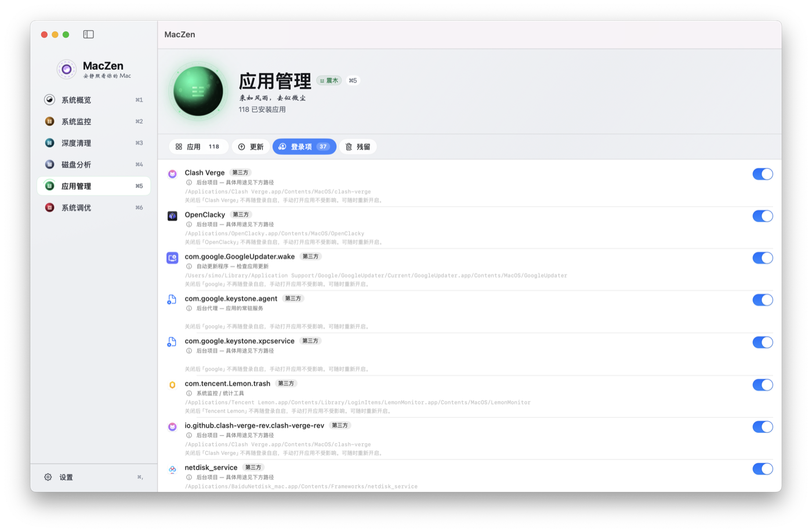Toggle the sidebar visibility icon
The height and width of the screenshot is (532, 812).
point(88,34)
